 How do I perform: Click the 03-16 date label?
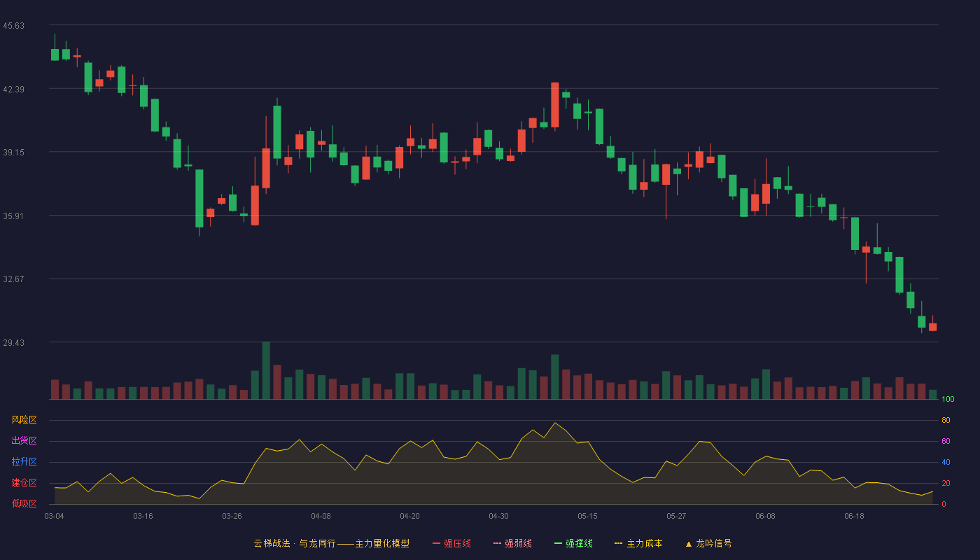tap(143, 516)
